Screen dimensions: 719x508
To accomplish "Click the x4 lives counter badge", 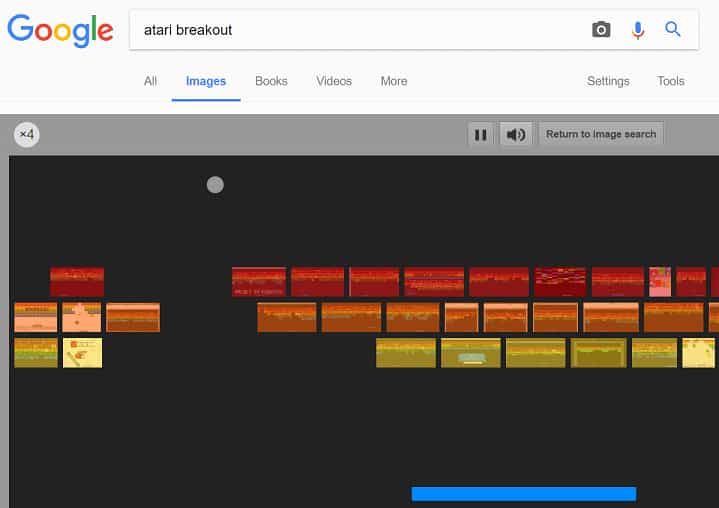I will click(27, 134).
